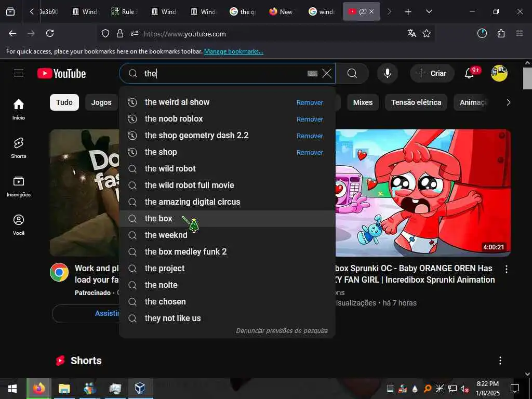Open the tracking protection shield icon
Screen dimensions: 532x399
click(x=105, y=33)
